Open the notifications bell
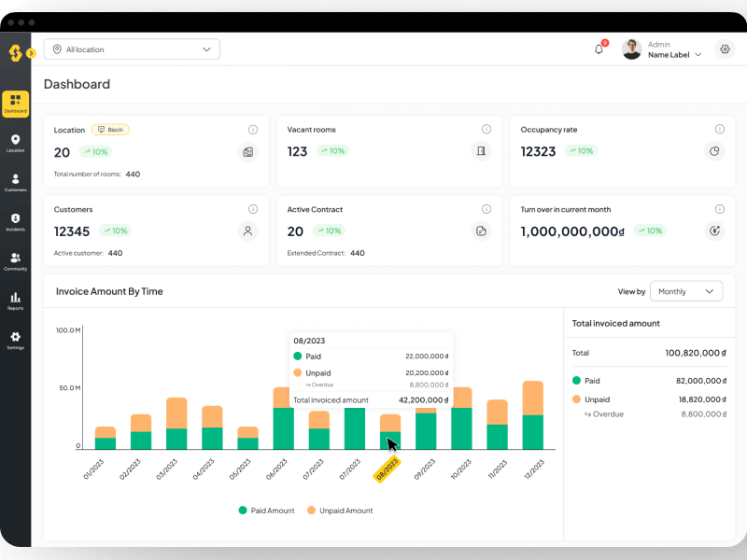 click(599, 49)
